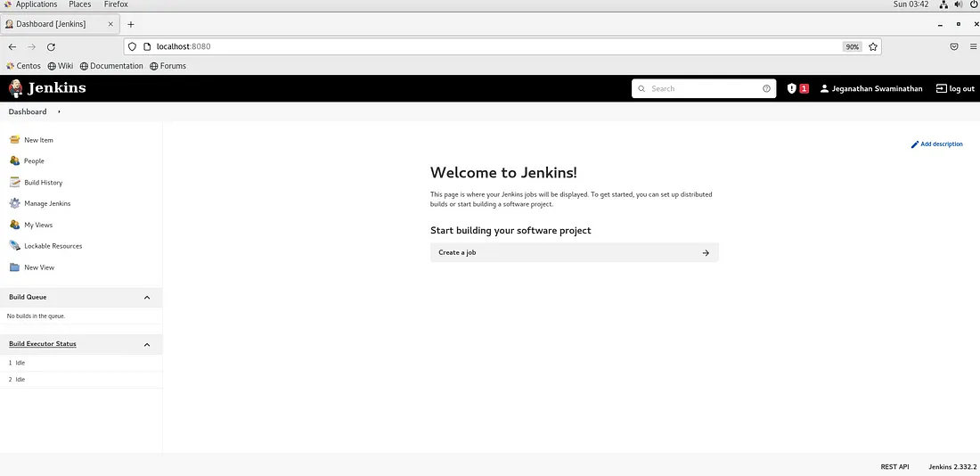Bookmark this page with the star icon

coord(873,47)
